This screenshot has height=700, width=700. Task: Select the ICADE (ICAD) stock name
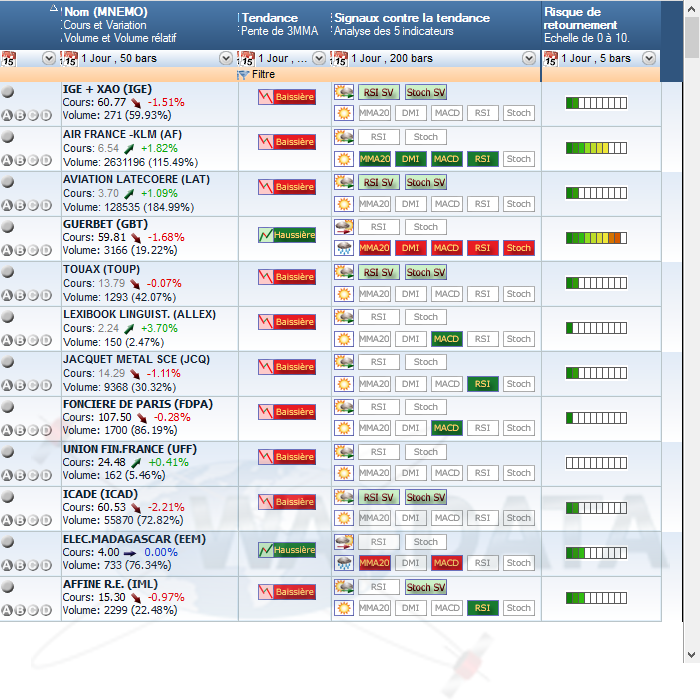(x=100, y=494)
